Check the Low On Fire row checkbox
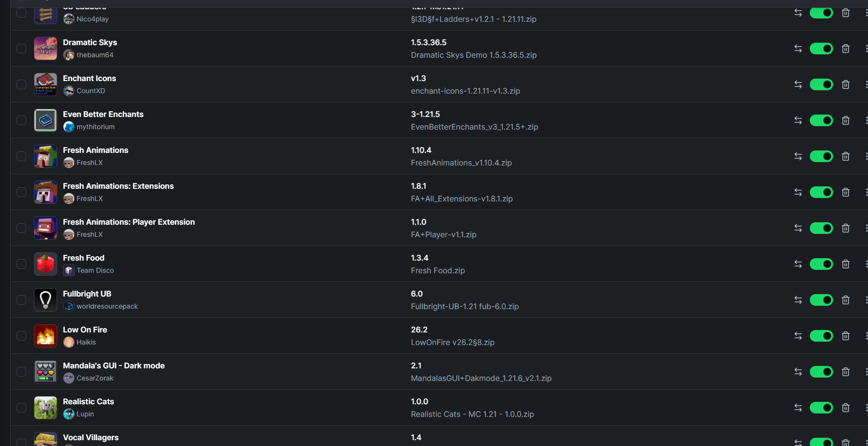Image resolution: width=868 pixels, height=446 pixels. (x=21, y=336)
